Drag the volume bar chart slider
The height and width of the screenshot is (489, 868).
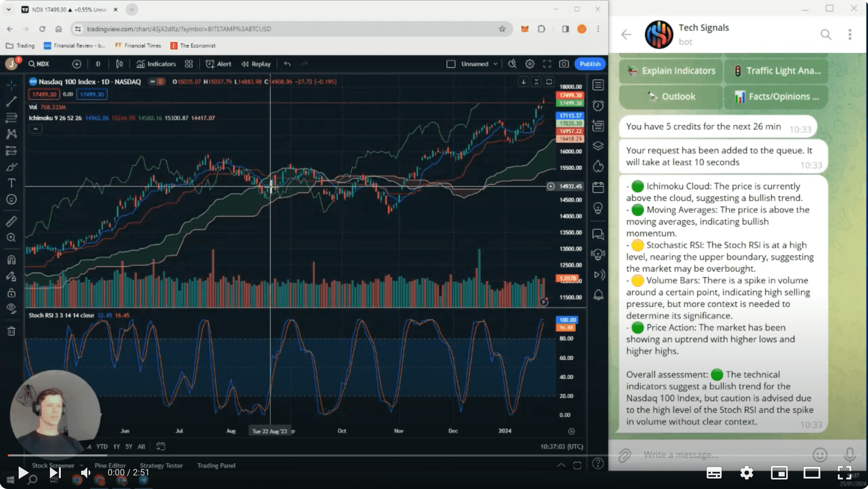pyautogui.click(x=544, y=302)
